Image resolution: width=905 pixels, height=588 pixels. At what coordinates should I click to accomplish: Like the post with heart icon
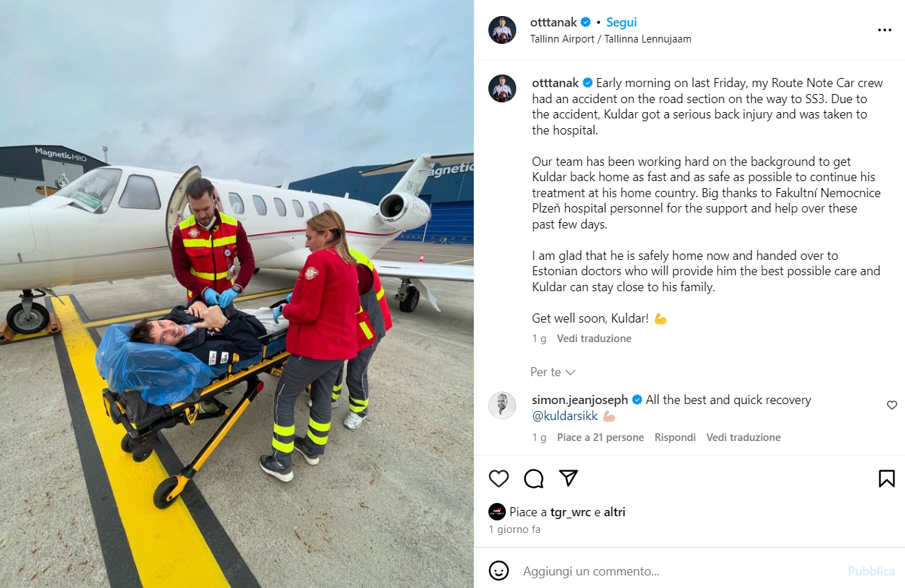tap(499, 479)
